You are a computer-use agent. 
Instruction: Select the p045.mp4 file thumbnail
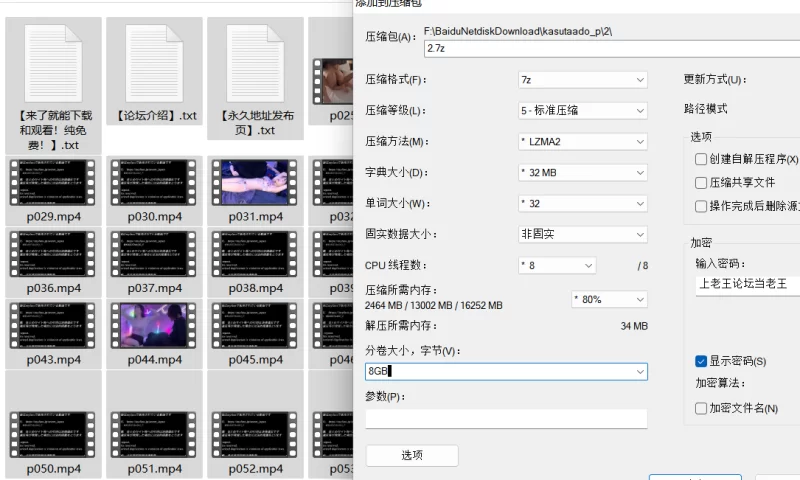click(254, 325)
